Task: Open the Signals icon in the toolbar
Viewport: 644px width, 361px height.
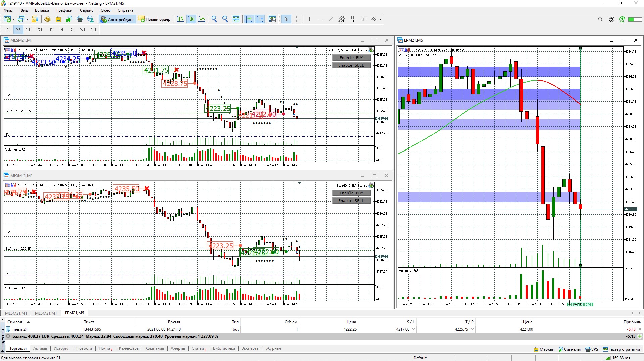Action: coord(69,19)
